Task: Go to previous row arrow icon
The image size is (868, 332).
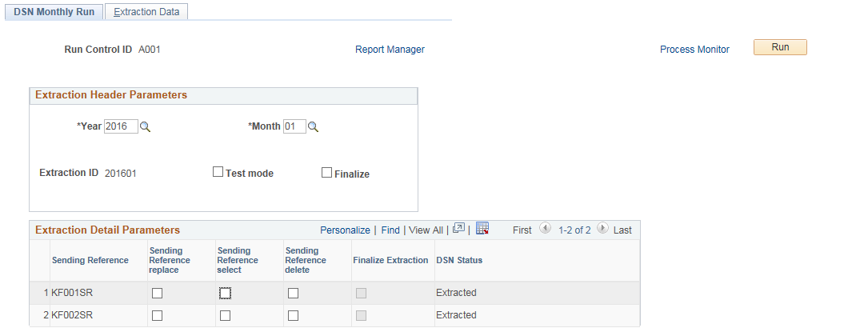Action: tap(545, 228)
